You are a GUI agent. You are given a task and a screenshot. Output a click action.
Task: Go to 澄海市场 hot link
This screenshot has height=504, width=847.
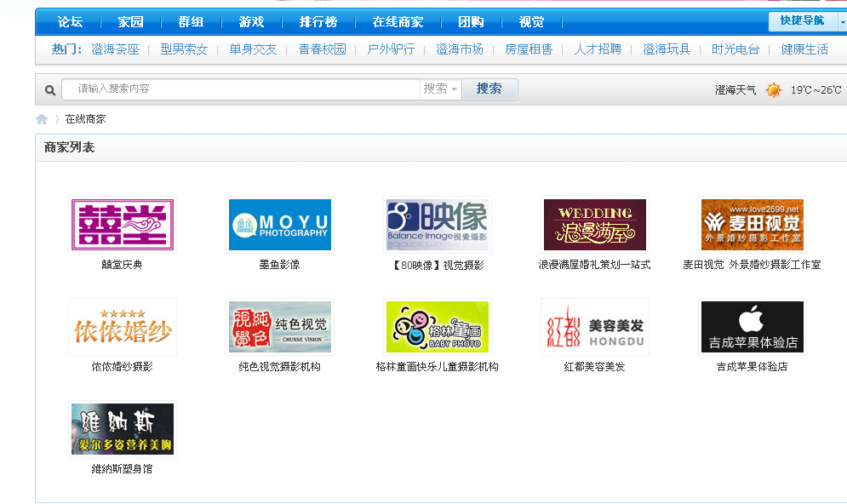(460, 49)
